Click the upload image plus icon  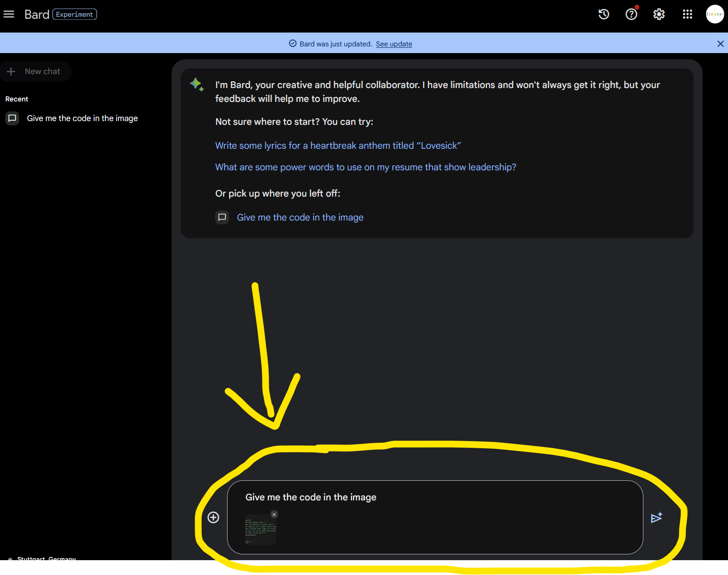pos(213,517)
